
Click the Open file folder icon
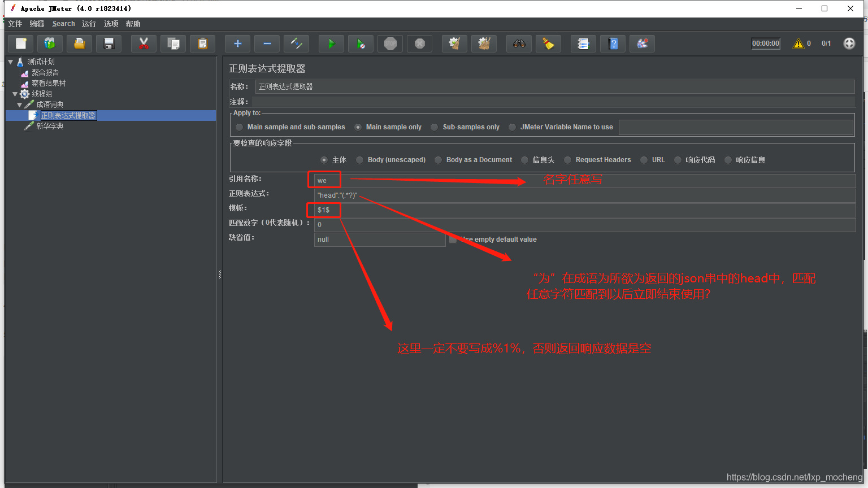(80, 43)
